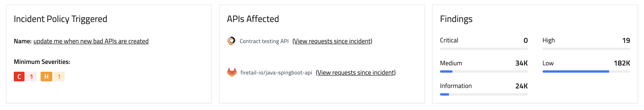Click the High findings count 19
Screen dimensions: 644x110
[x=626, y=40]
